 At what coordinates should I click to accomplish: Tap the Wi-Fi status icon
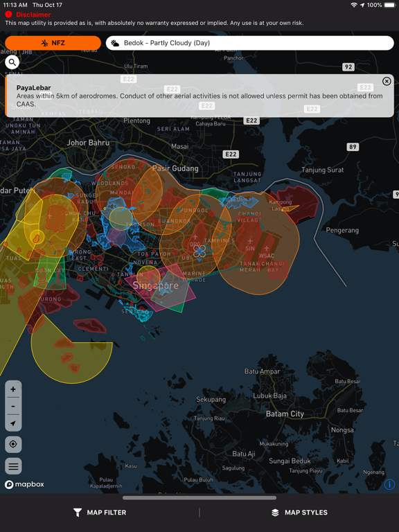point(354,5)
